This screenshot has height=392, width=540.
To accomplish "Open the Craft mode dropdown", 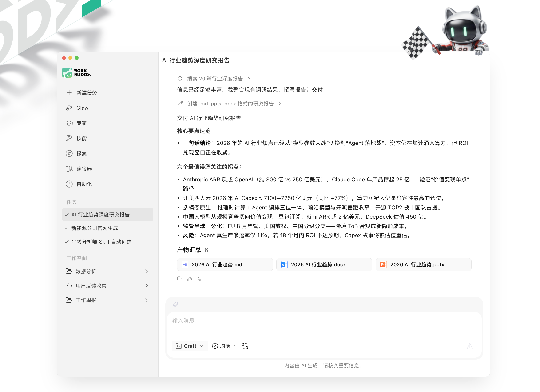I will 190,346.
